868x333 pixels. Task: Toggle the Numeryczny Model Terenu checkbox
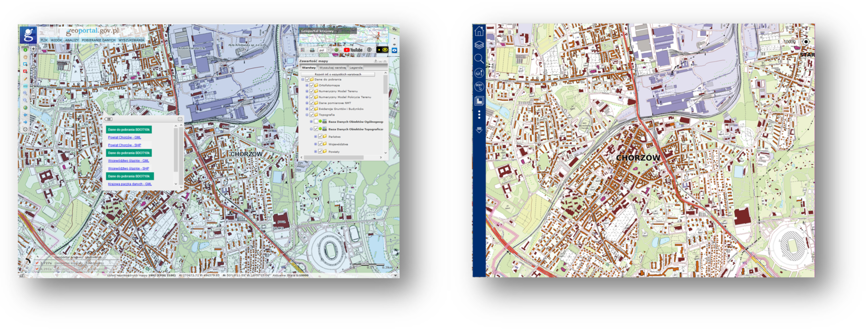[312, 91]
